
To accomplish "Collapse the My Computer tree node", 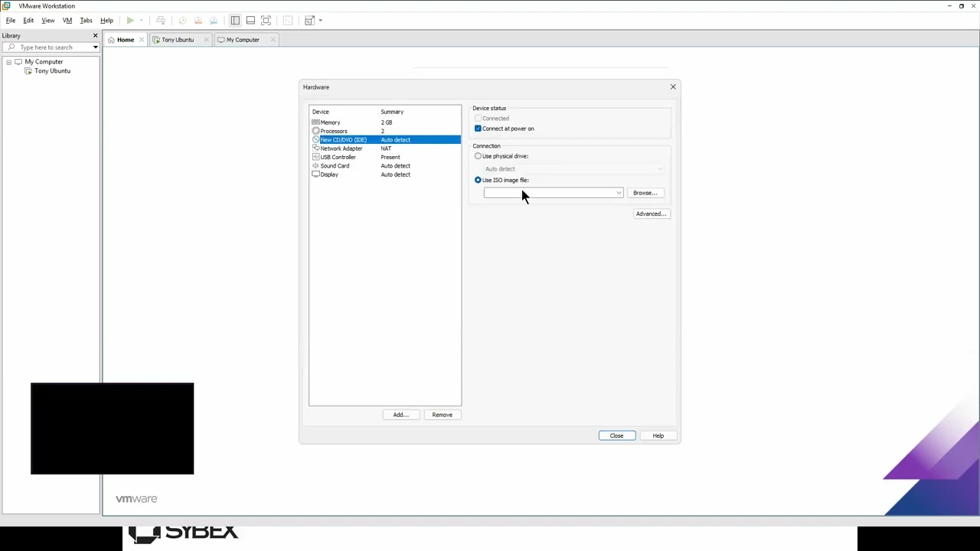I will pyautogui.click(x=8, y=62).
